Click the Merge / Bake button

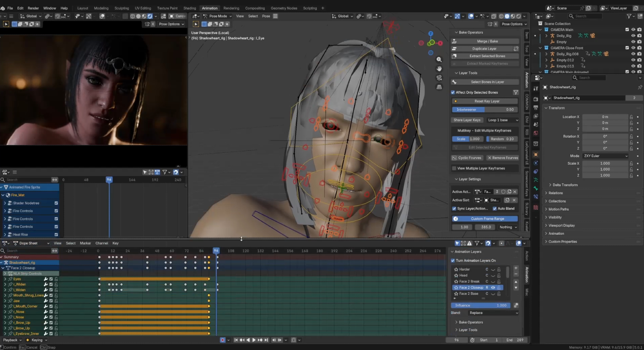click(487, 41)
